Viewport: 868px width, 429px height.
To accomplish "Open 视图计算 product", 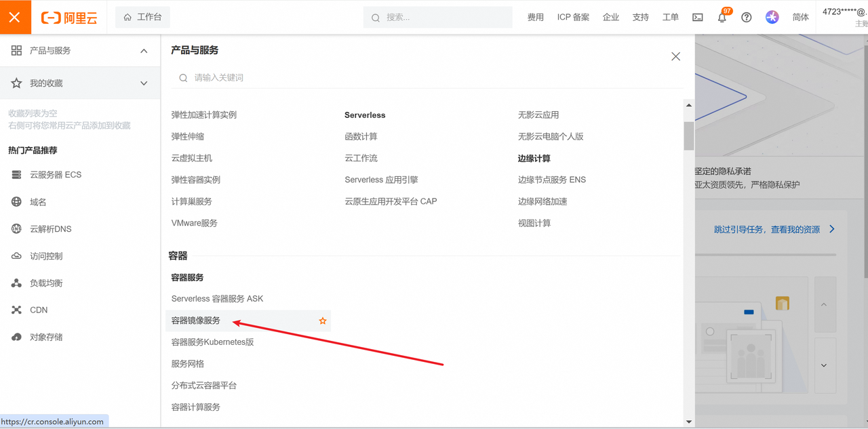I will coord(534,224).
